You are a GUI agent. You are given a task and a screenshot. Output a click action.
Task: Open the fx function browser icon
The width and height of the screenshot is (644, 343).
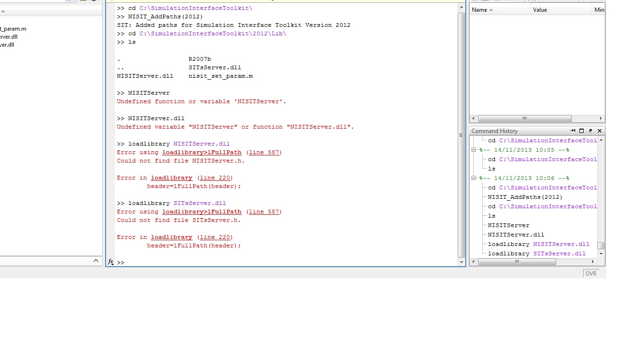click(x=110, y=262)
